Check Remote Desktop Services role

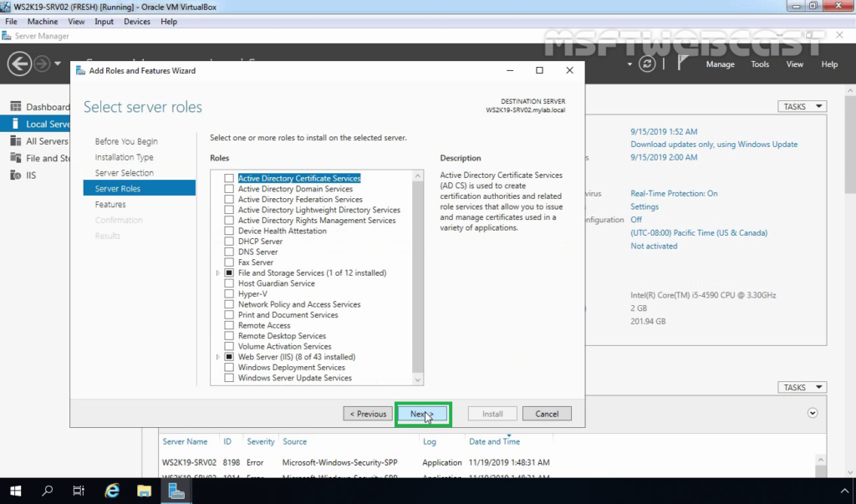pos(229,336)
